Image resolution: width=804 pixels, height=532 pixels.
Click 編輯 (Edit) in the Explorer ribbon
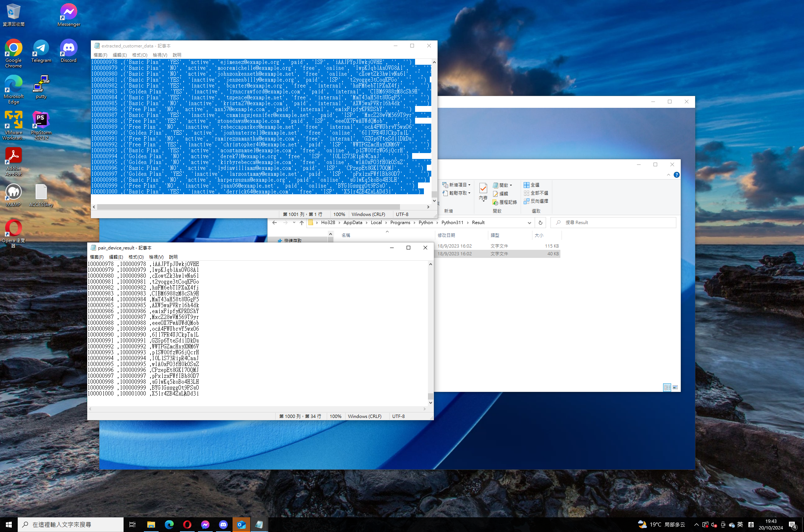500,194
